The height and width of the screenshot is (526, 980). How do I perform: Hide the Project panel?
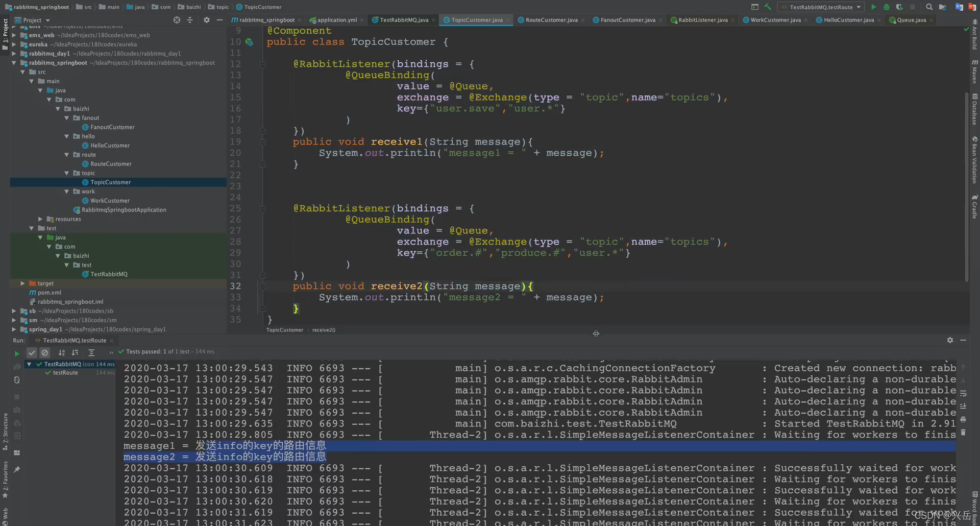(219, 20)
